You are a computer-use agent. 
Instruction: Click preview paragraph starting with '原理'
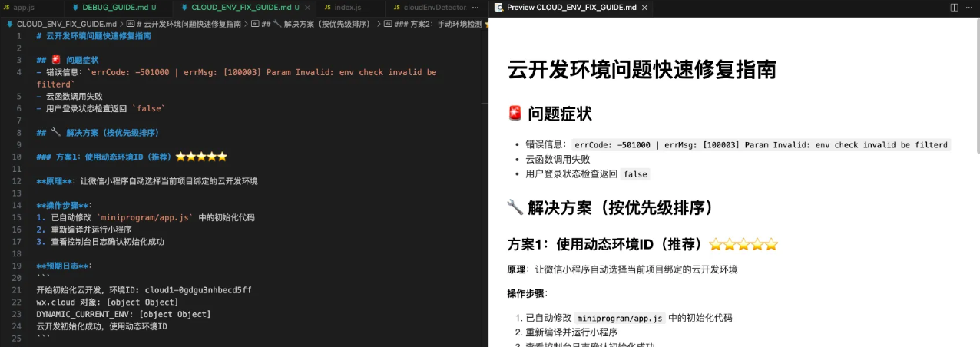tap(622, 269)
